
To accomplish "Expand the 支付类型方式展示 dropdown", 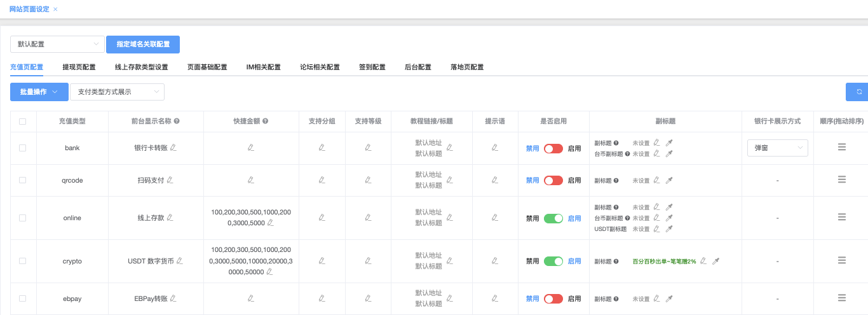I will pyautogui.click(x=117, y=92).
